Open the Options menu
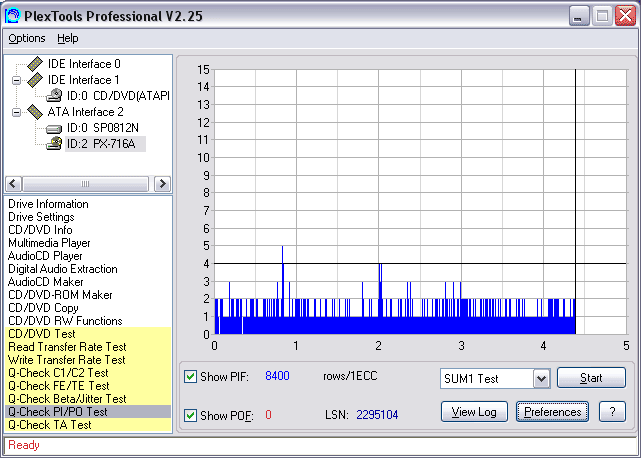 [x=27, y=38]
